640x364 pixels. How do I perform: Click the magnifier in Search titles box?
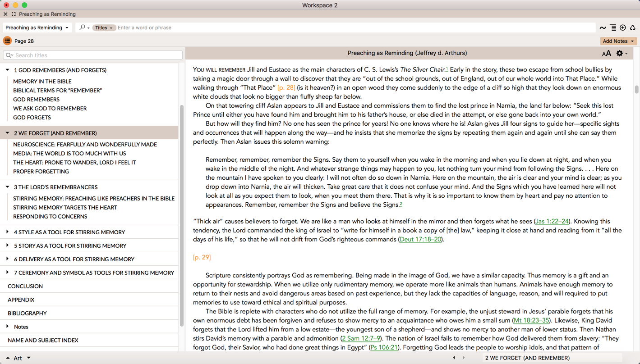9,55
